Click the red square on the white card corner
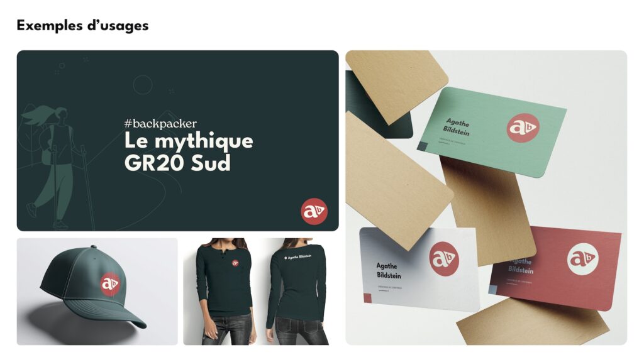 point(367,299)
